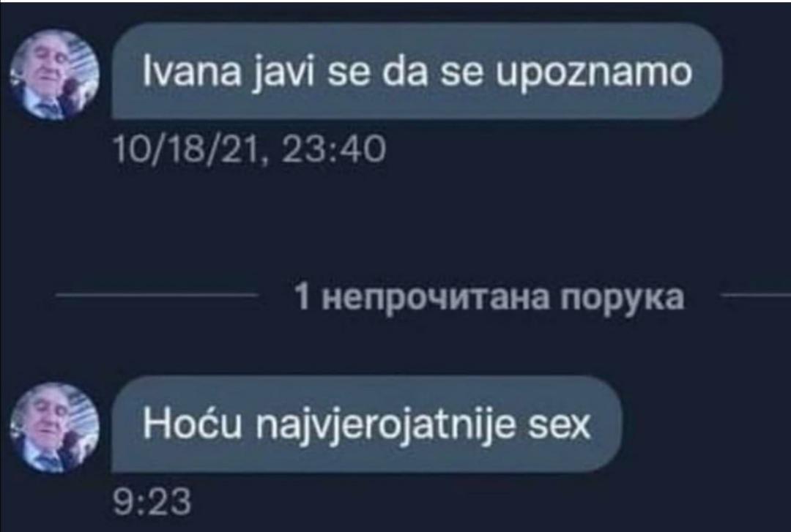Open sender avatar beside Ivana message
The height and width of the screenshot is (532, 791).
pyautogui.click(x=54, y=75)
